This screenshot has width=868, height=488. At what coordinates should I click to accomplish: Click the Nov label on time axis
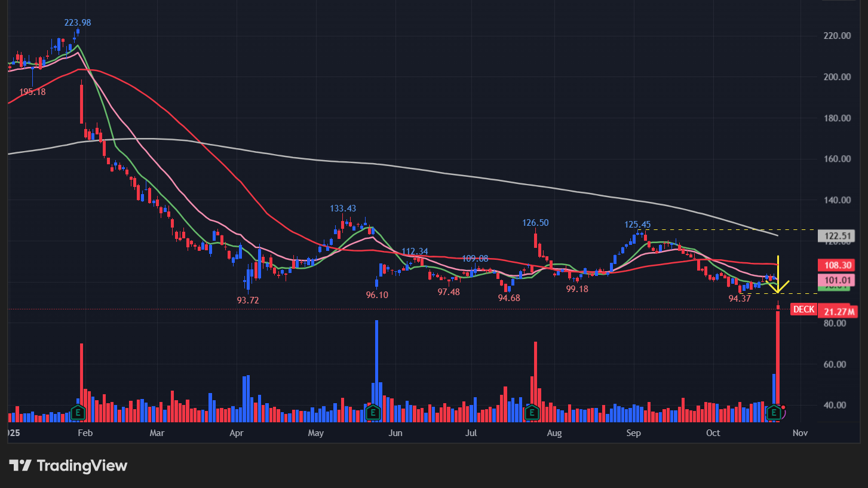point(800,432)
